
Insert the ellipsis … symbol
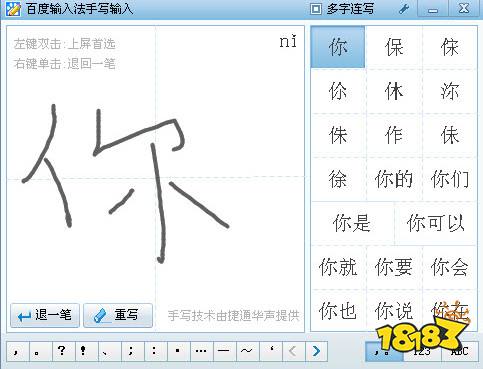pos(201,351)
